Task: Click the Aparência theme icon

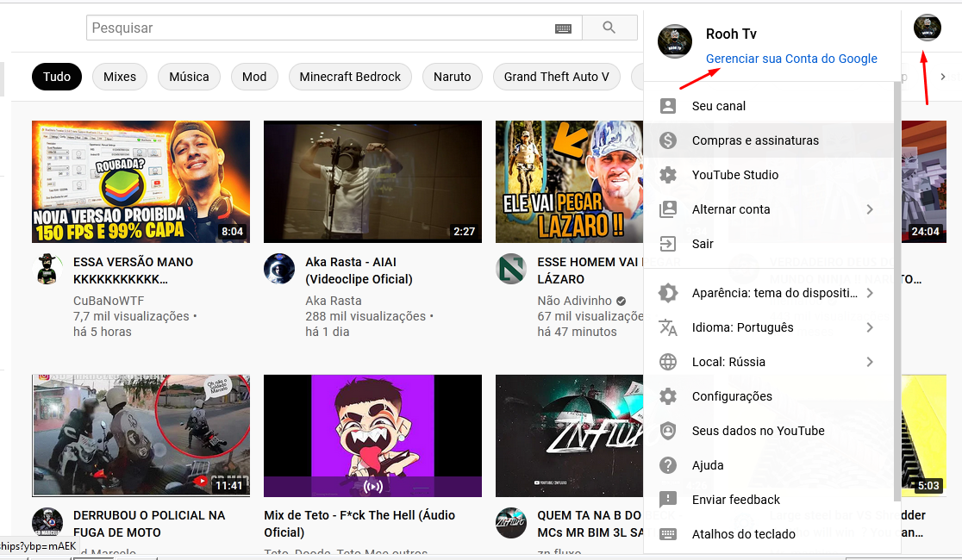Action: 668,293
